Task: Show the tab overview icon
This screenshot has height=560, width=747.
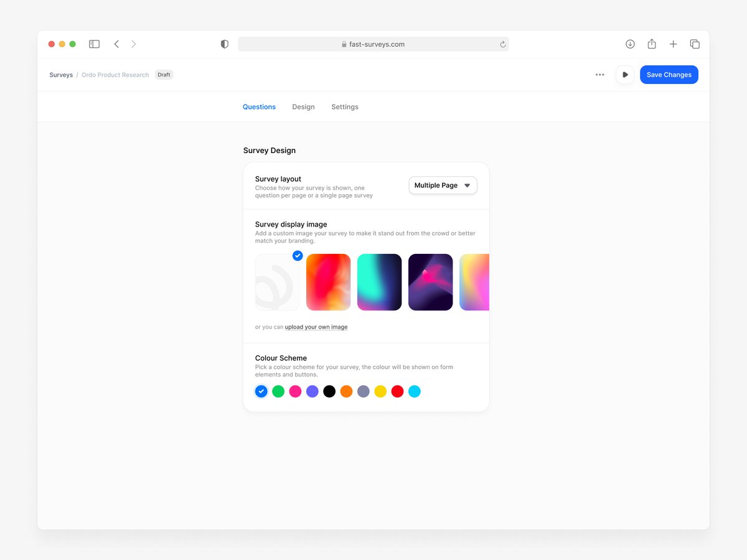Action: pos(695,44)
